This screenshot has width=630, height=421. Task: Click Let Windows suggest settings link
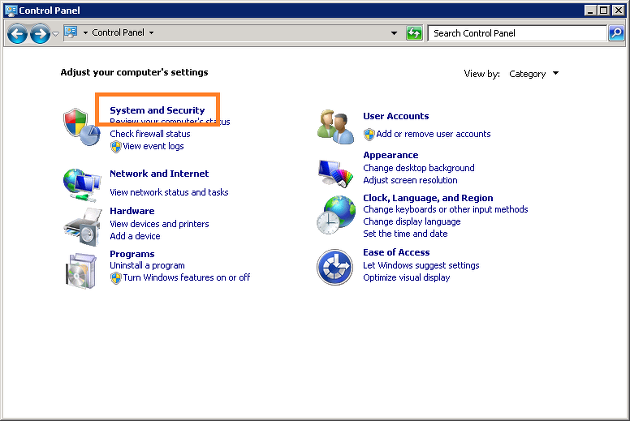(421, 266)
